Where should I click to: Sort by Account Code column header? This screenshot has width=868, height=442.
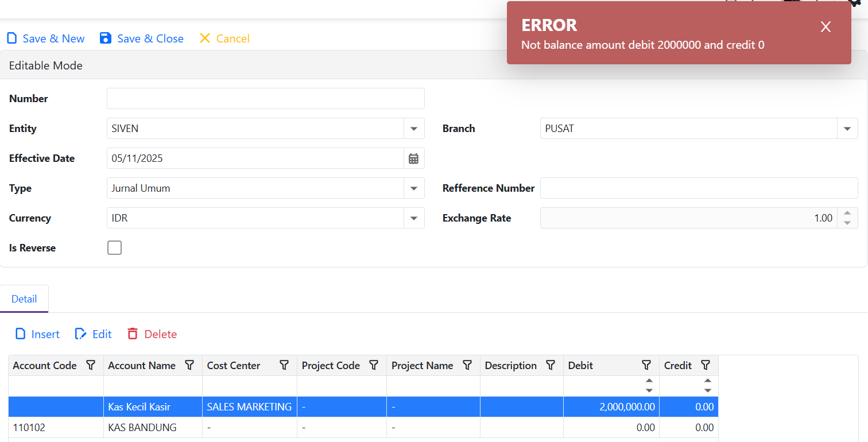point(45,366)
